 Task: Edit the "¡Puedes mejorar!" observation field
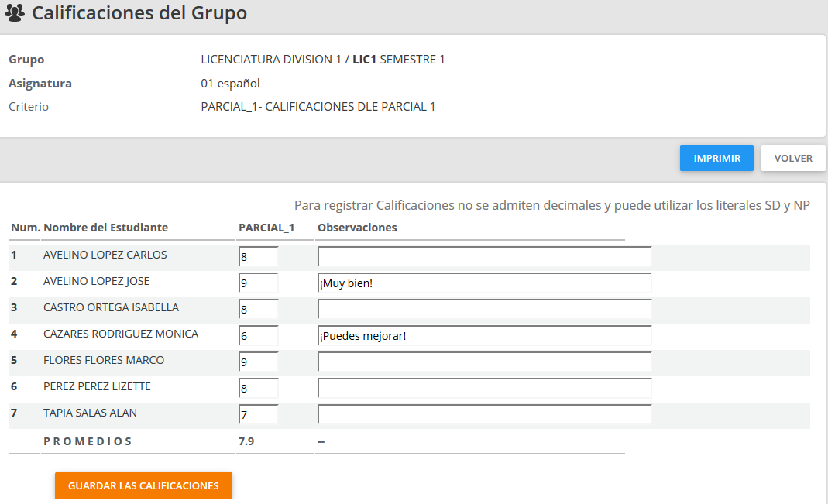pos(484,336)
